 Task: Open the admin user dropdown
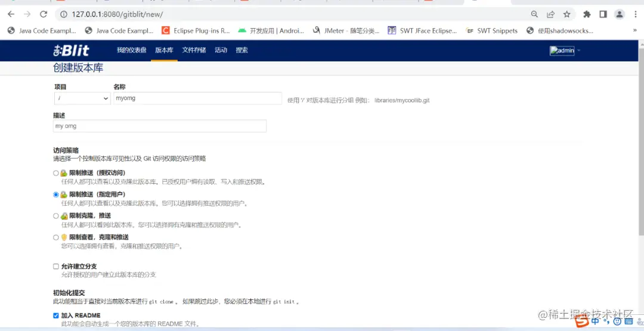[x=565, y=51]
